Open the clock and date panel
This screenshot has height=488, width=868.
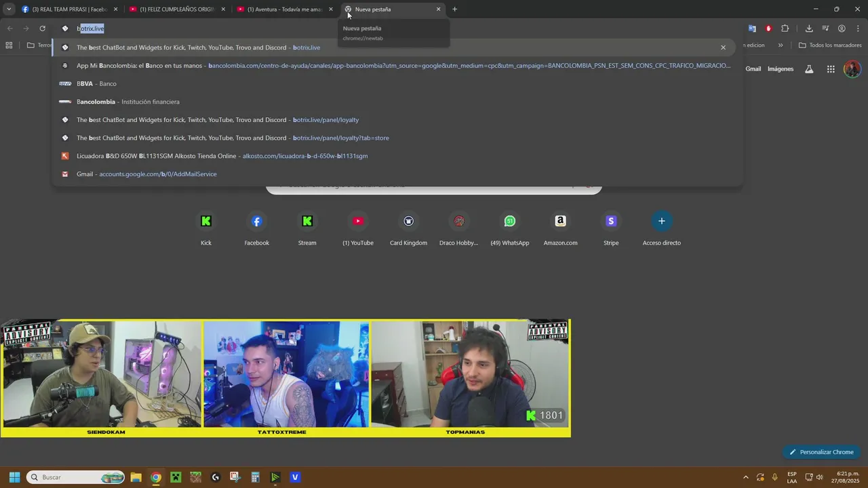pos(845,477)
